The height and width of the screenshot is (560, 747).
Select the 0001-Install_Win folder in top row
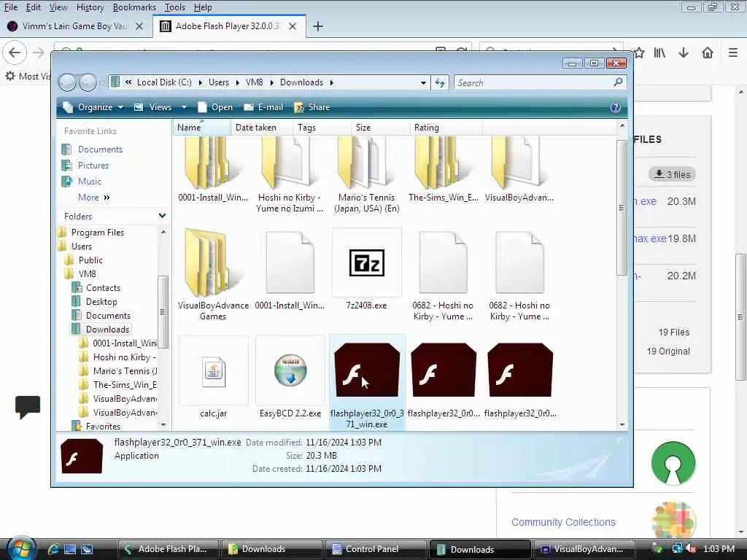[213, 163]
